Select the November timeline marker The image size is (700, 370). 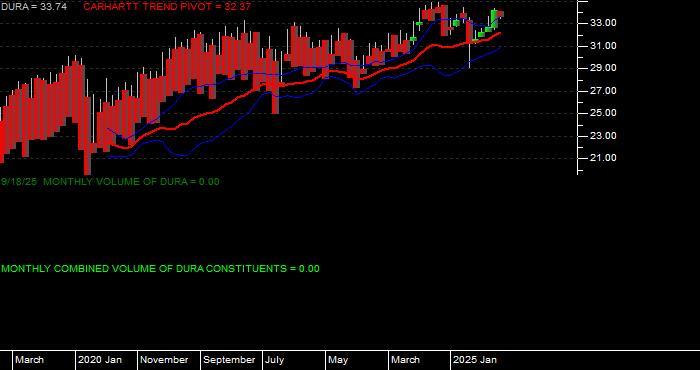(164, 360)
